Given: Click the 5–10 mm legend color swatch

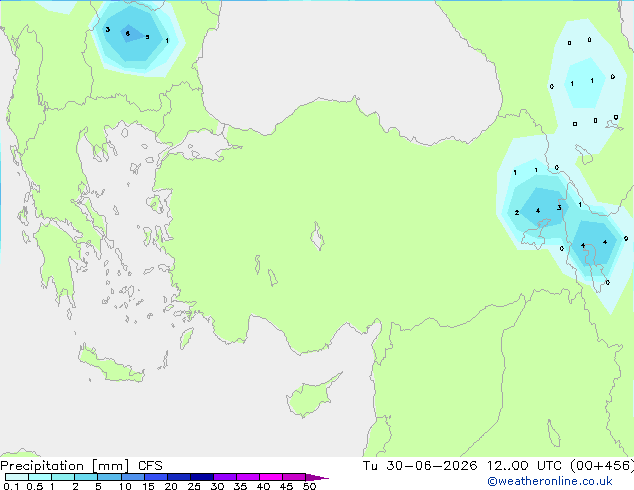Looking at the screenshot, I should (109, 477).
